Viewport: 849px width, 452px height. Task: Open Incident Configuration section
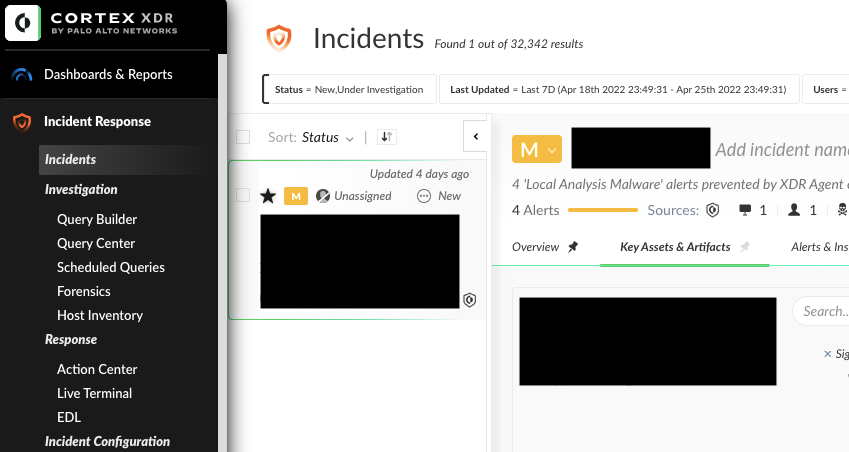click(107, 441)
